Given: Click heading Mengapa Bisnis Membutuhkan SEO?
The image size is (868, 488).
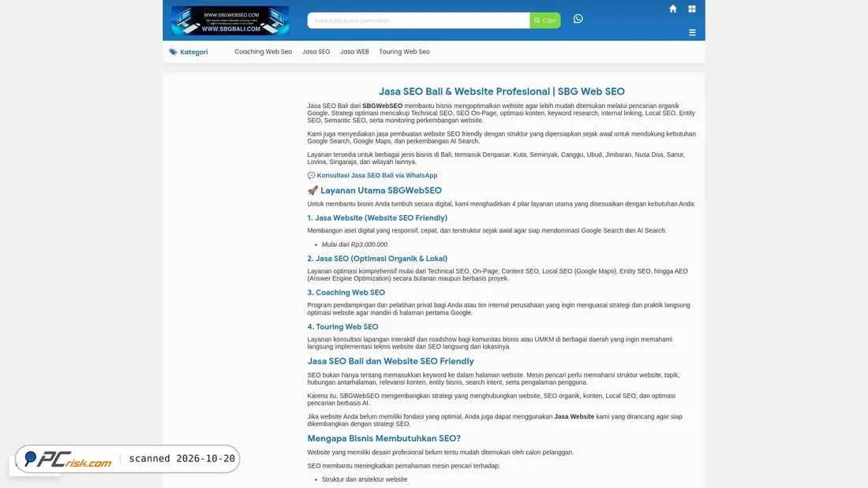Looking at the screenshot, I should click(384, 438).
